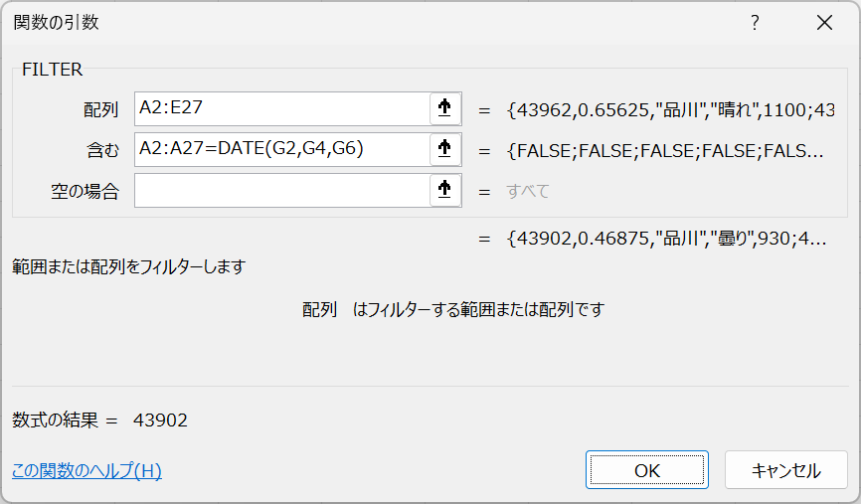Viewport: 861px width, 504px height.
Task: Click the empty 空の場合 input field
Action: (281, 191)
